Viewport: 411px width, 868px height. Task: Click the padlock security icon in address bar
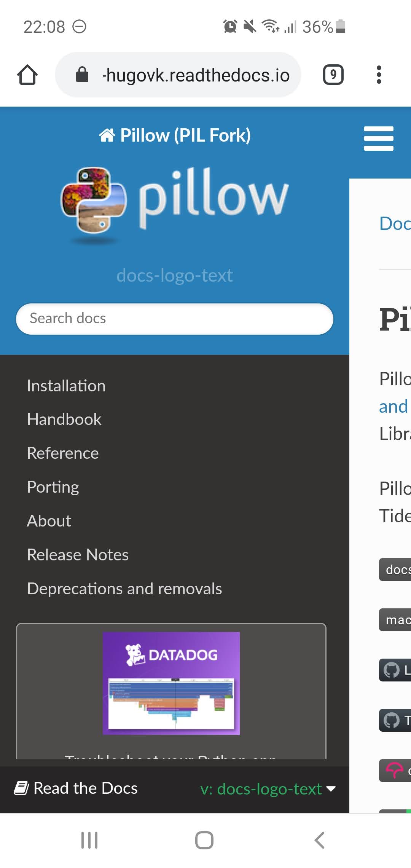(x=82, y=75)
